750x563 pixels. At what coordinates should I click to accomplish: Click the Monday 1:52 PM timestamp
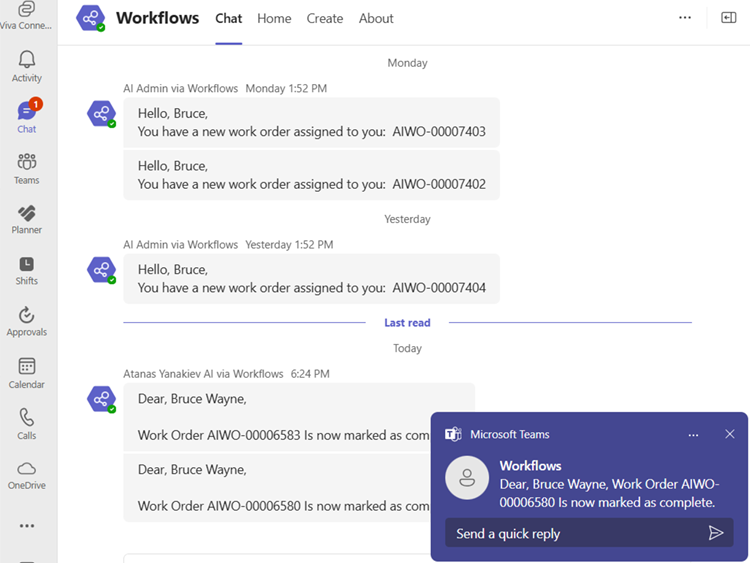pyautogui.click(x=286, y=88)
